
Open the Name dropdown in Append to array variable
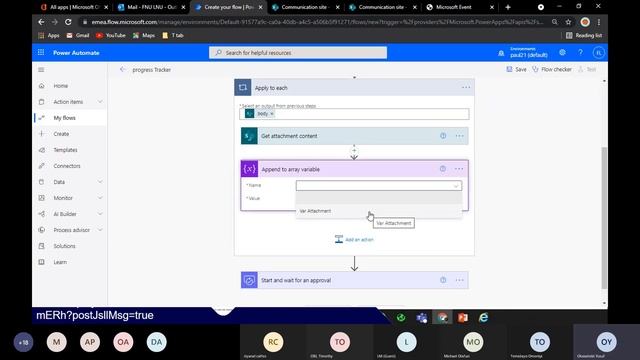tap(379, 186)
